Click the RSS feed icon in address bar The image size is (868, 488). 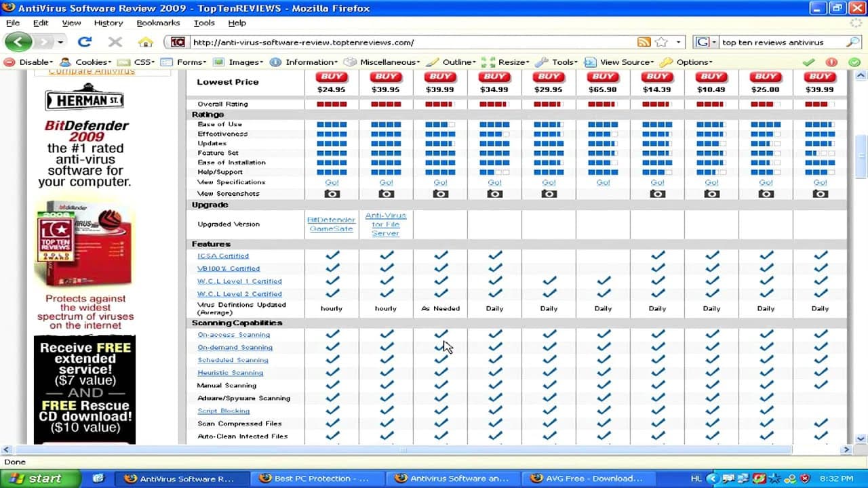[x=644, y=42]
